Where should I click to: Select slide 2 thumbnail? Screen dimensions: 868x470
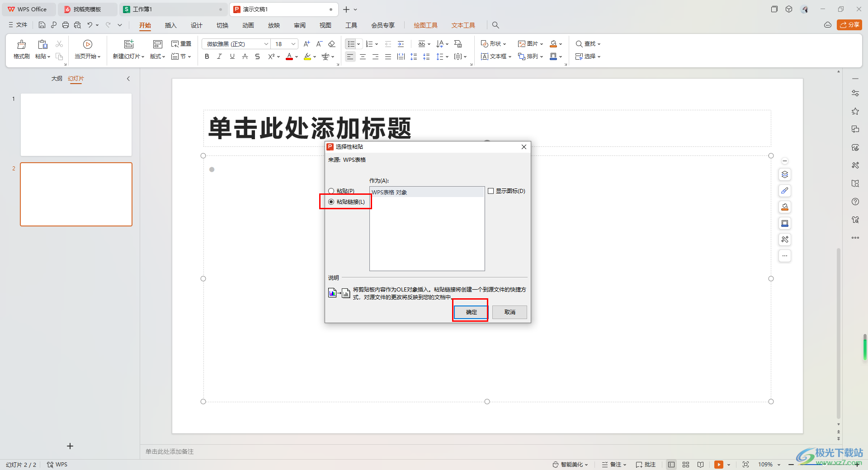point(76,194)
